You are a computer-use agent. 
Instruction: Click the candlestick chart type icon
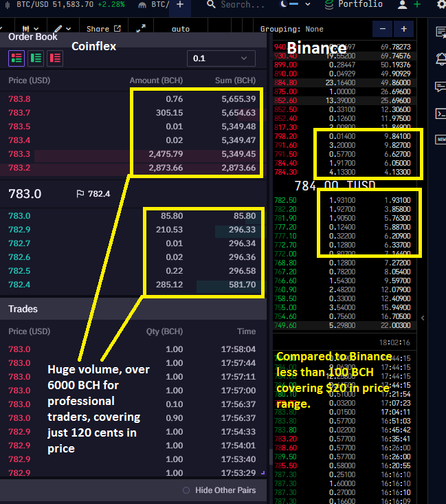coord(26,29)
